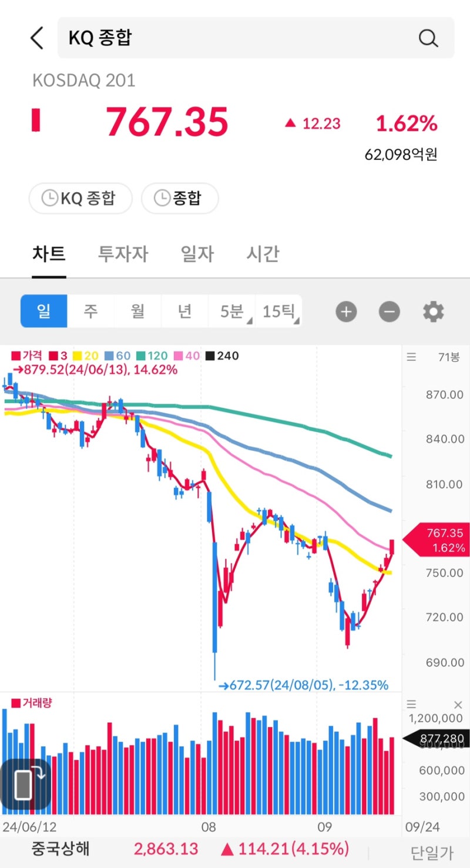Tap the 종합 recent chip
Image resolution: width=470 pixels, height=868 pixels.
tap(180, 198)
